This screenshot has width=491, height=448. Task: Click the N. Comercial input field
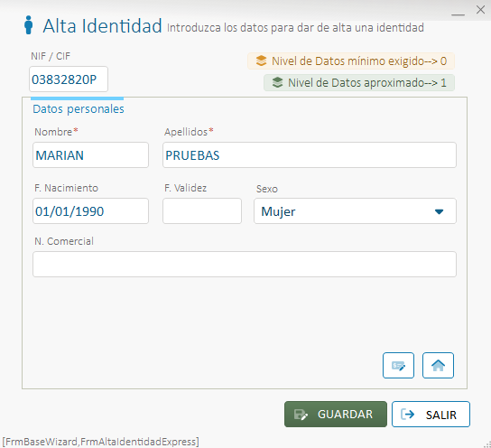coord(245,264)
